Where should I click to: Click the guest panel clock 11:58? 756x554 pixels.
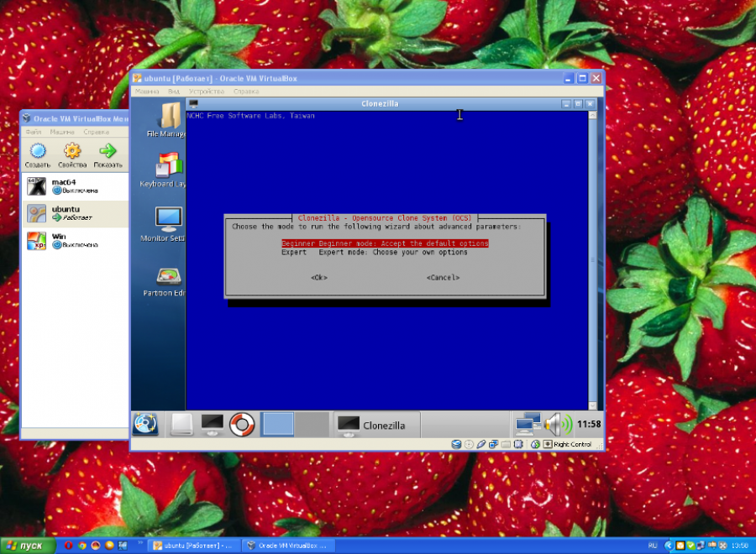pyautogui.click(x=589, y=425)
